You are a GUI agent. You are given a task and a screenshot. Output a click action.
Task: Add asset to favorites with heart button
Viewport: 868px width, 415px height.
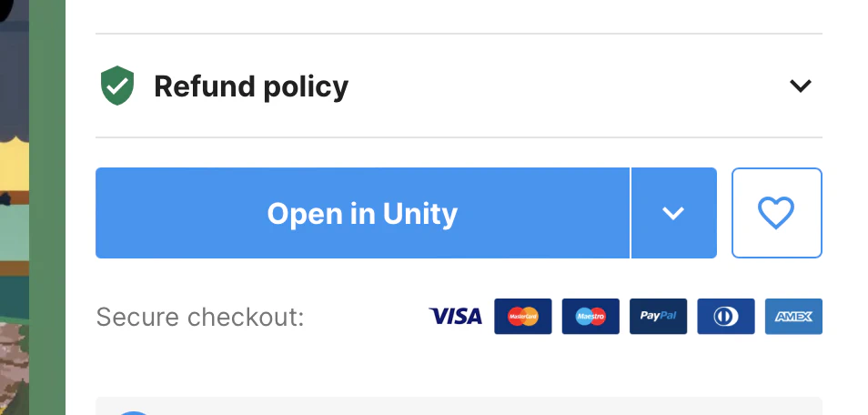[776, 213]
